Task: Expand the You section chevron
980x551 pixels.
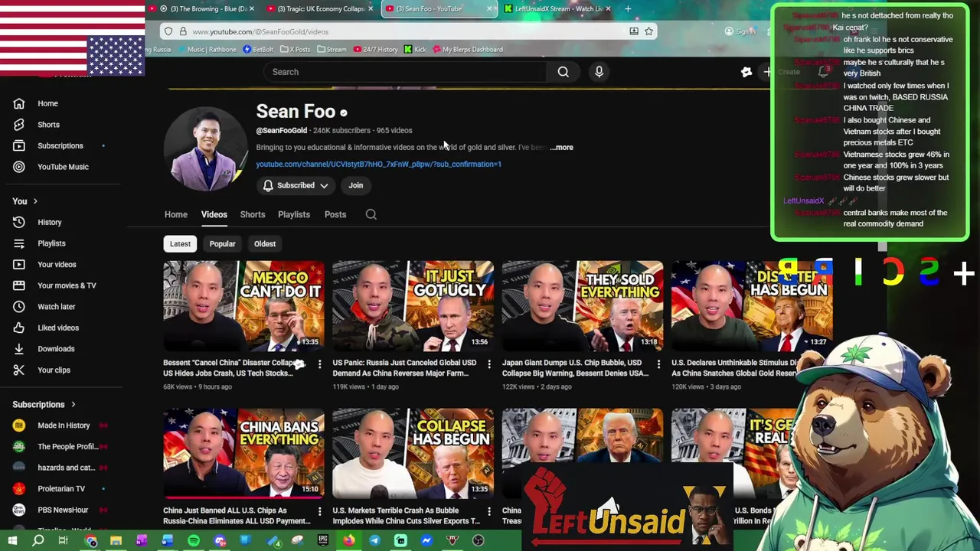Action: pyautogui.click(x=35, y=201)
